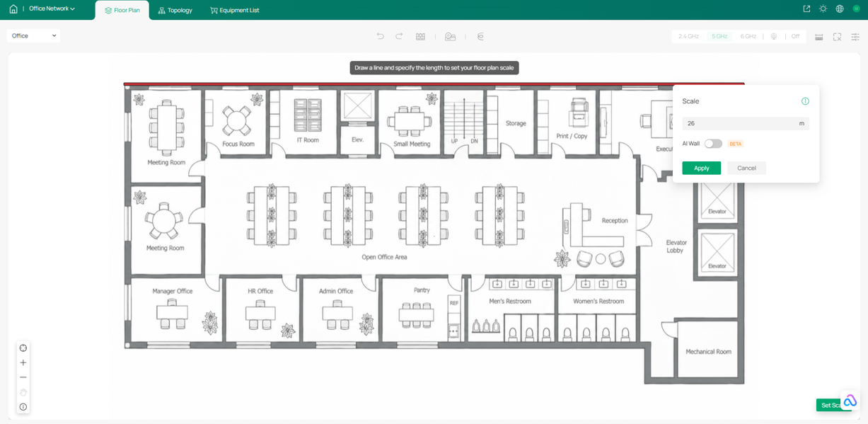Click the "Women's Restroom" label
The image size is (868, 424).
pyautogui.click(x=598, y=301)
